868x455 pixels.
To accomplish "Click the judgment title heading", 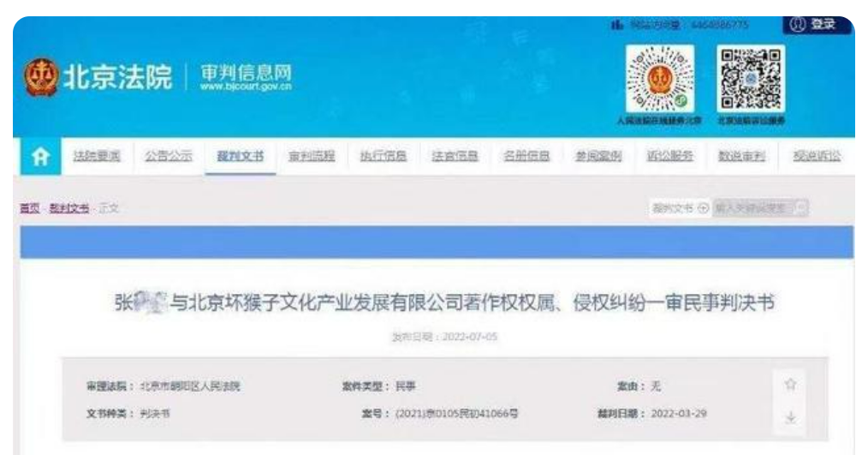I will [x=444, y=302].
